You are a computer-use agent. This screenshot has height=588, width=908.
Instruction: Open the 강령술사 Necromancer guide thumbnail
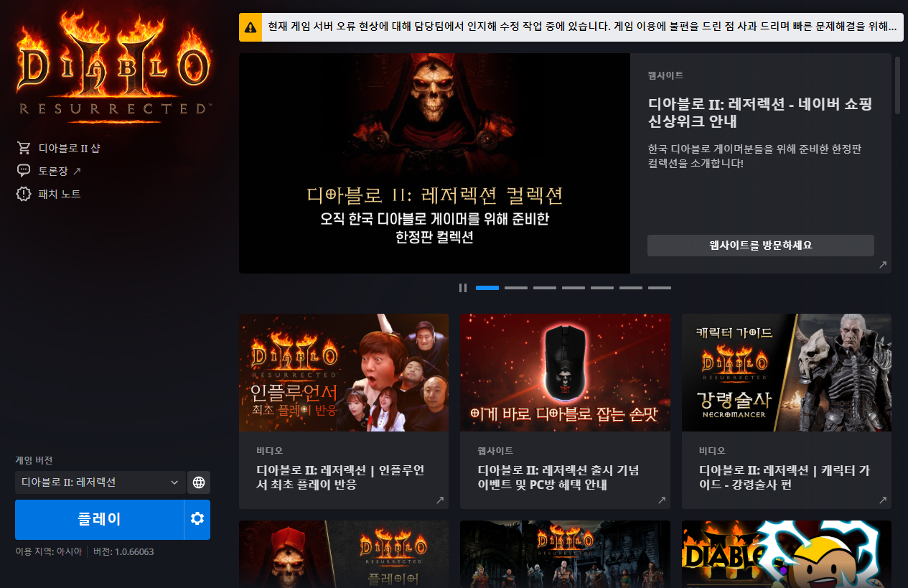pyautogui.click(x=787, y=373)
